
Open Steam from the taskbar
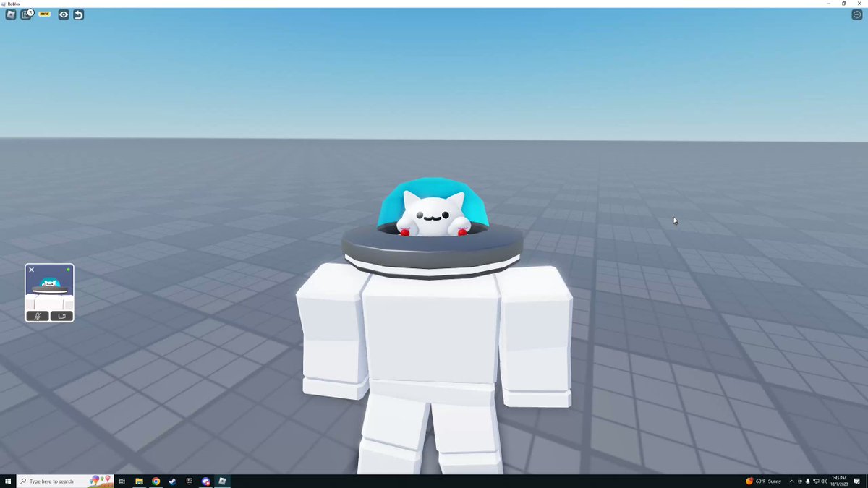172,481
